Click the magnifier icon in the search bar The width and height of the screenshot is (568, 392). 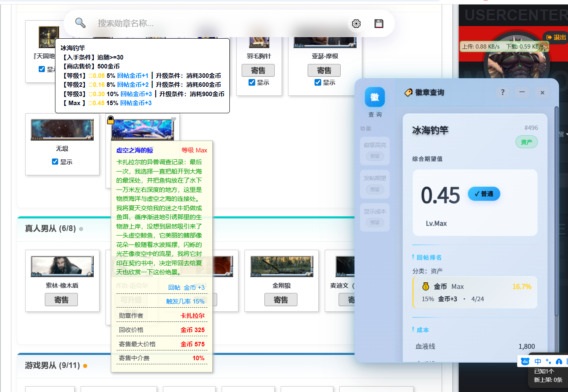point(80,23)
